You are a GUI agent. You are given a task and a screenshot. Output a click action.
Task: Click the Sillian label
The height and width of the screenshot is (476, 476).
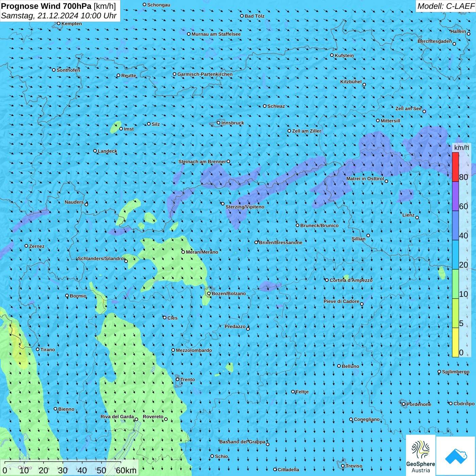358,239
